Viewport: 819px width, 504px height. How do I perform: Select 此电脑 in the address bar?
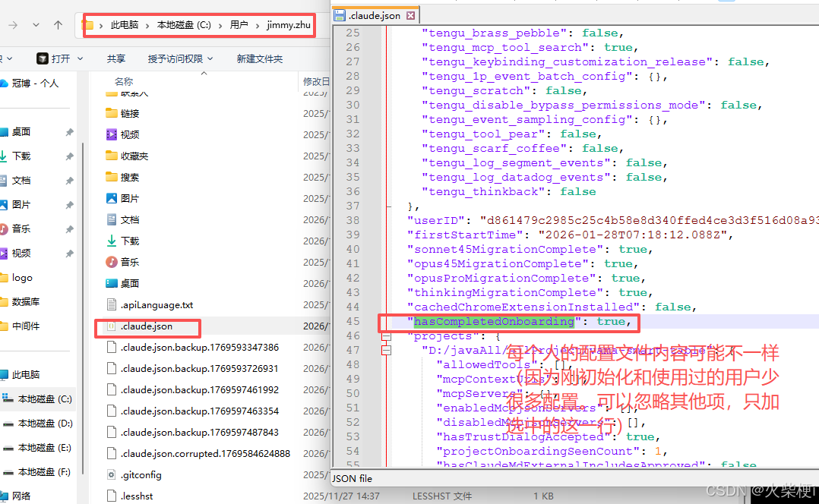125,25
